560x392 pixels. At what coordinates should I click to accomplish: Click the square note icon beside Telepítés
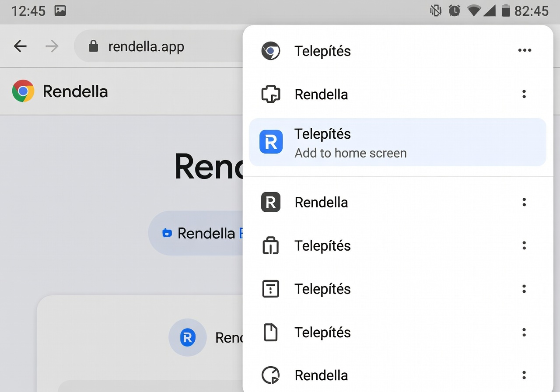point(271,289)
